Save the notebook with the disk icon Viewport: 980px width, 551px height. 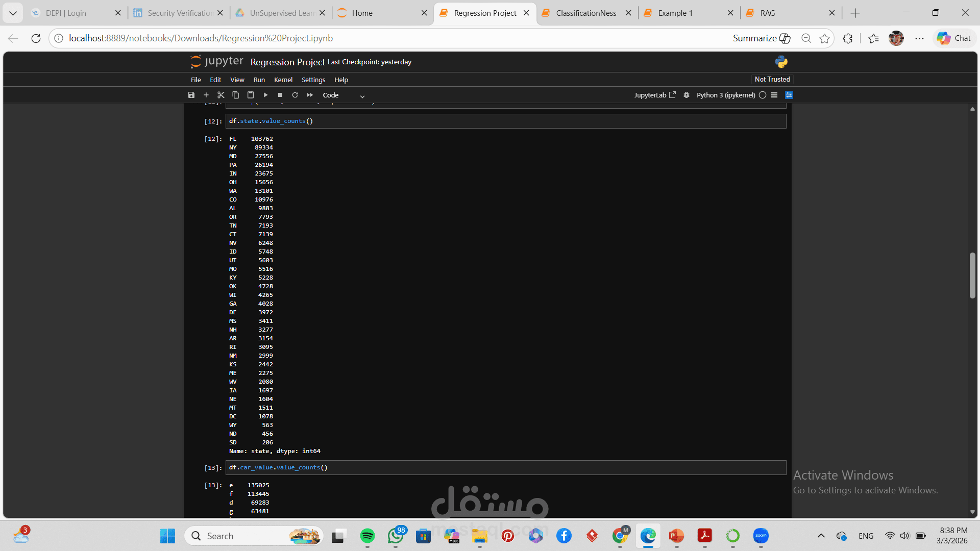point(191,95)
